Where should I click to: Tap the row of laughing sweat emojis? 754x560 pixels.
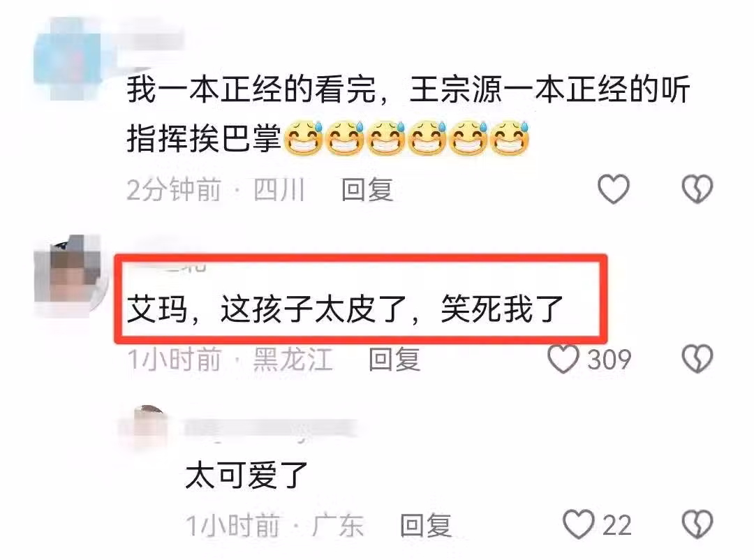click(x=407, y=138)
